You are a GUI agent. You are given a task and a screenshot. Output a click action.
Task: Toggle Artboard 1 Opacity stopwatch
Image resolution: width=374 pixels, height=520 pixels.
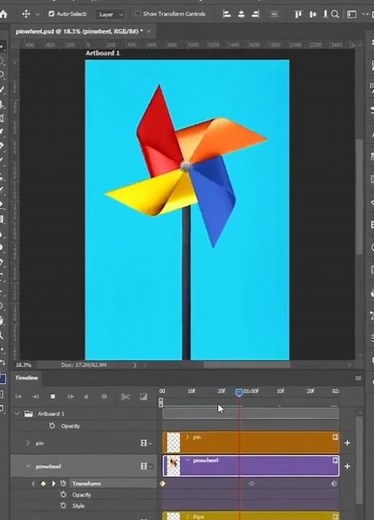click(52, 426)
